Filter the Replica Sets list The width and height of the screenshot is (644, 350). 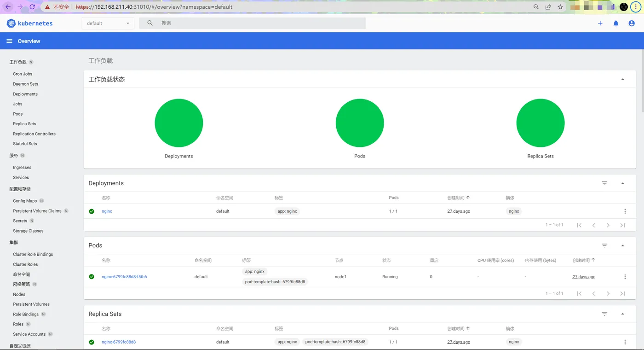(604, 314)
